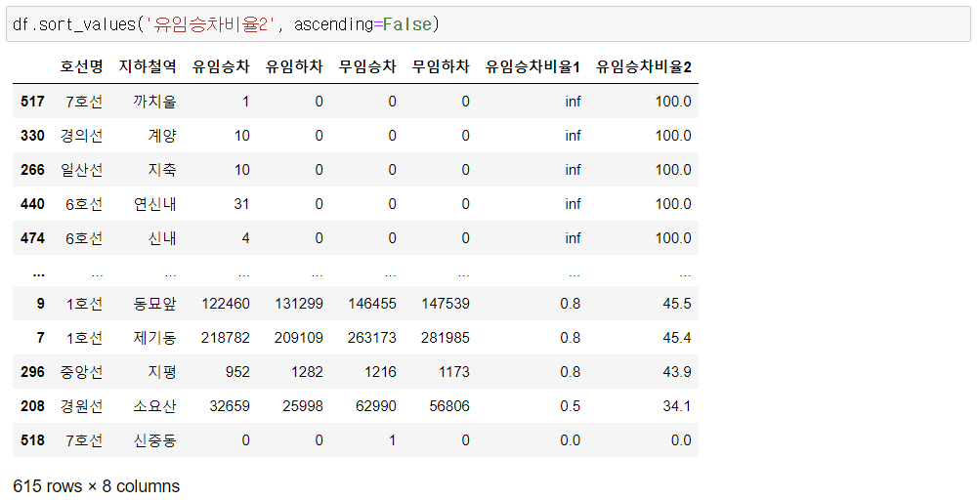Viewport: 980px width, 500px height.
Task: Click the value 263173
Action: click(x=372, y=338)
